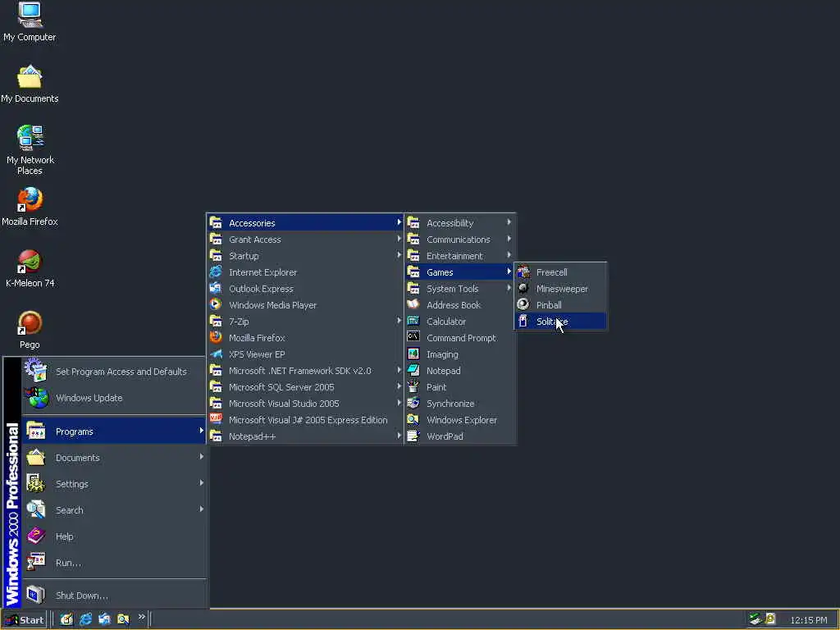
Task: Expand the 7-Zip submenu arrow
Action: point(399,321)
